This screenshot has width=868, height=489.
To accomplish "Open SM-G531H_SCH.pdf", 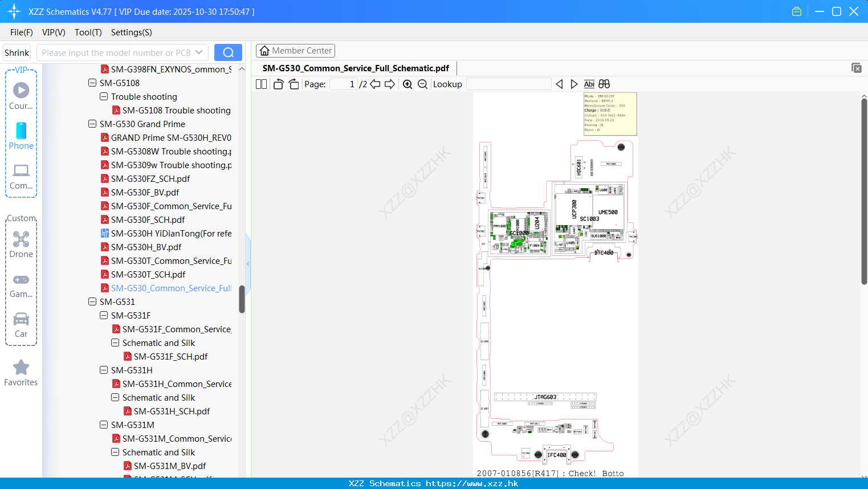I will click(167, 411).
